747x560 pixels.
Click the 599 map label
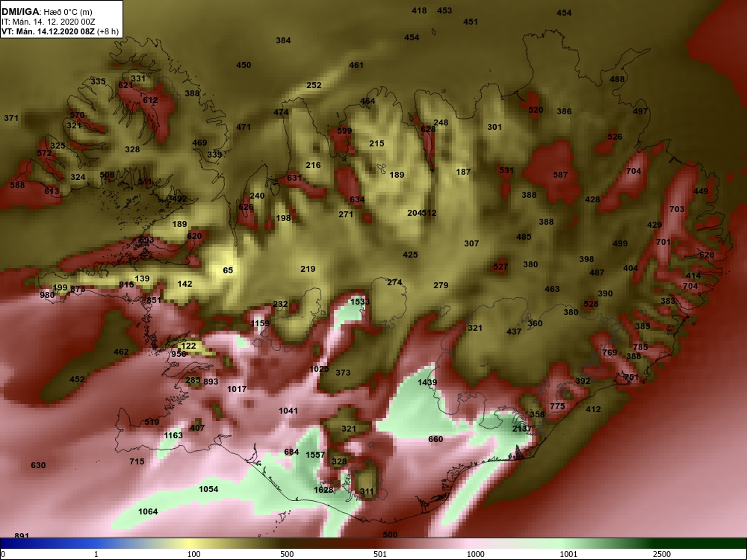pos(344,131)
